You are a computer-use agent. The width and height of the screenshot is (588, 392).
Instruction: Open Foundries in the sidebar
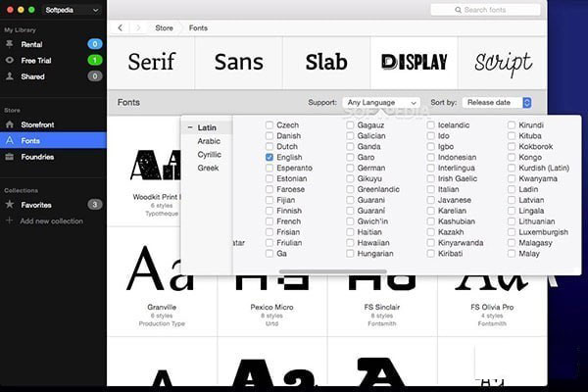coord(53,157)
